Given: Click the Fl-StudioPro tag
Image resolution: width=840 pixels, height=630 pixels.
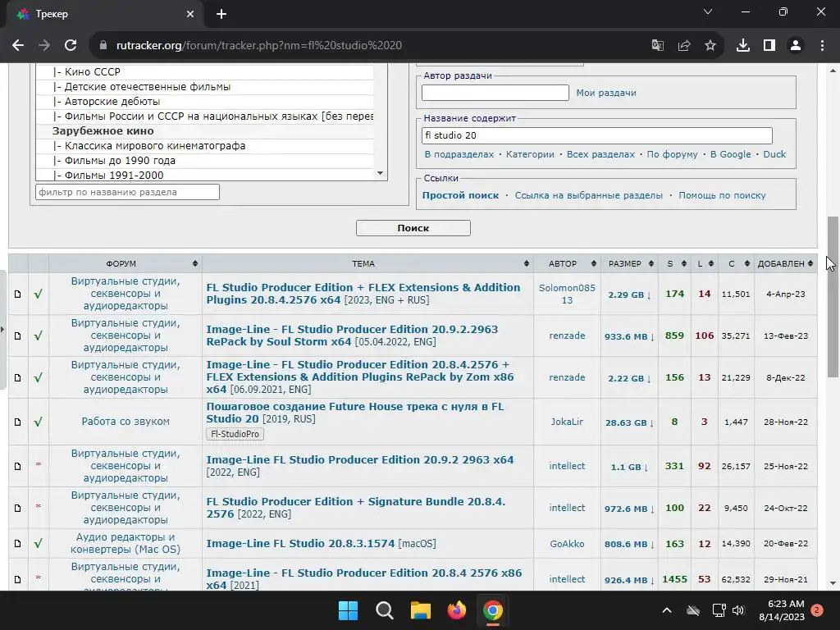Looking at the screenshot, I should point(235,434).
